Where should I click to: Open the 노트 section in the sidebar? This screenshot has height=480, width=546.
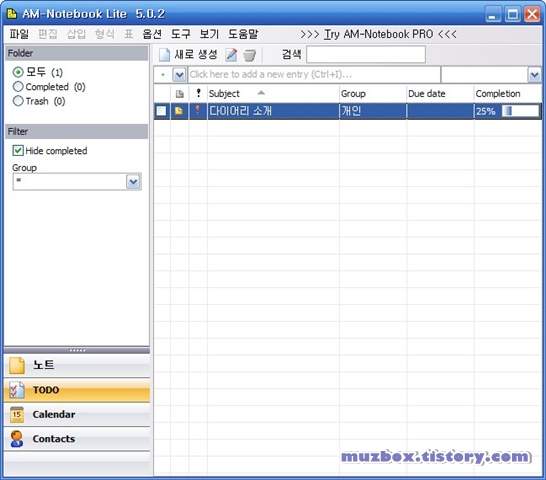77,365
